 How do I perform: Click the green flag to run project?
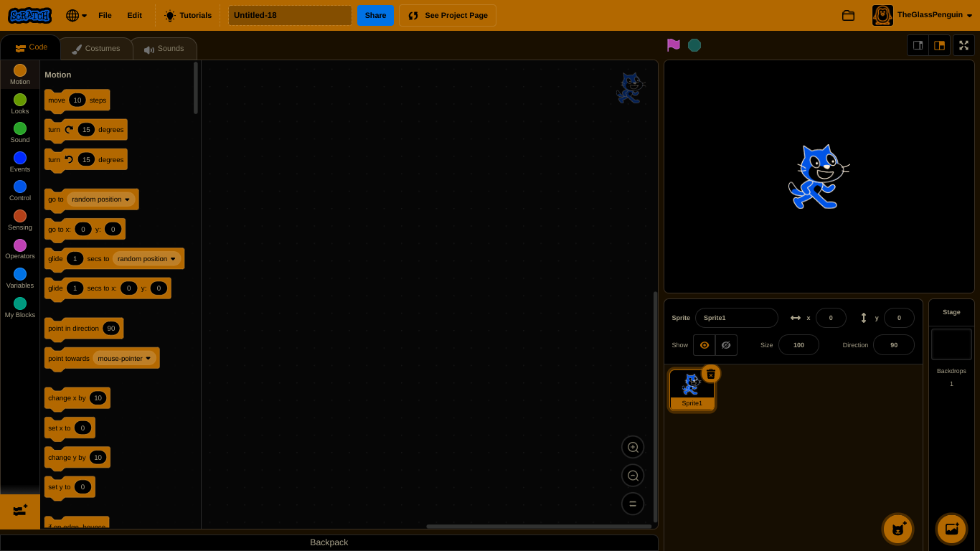[x=673, y=44]
